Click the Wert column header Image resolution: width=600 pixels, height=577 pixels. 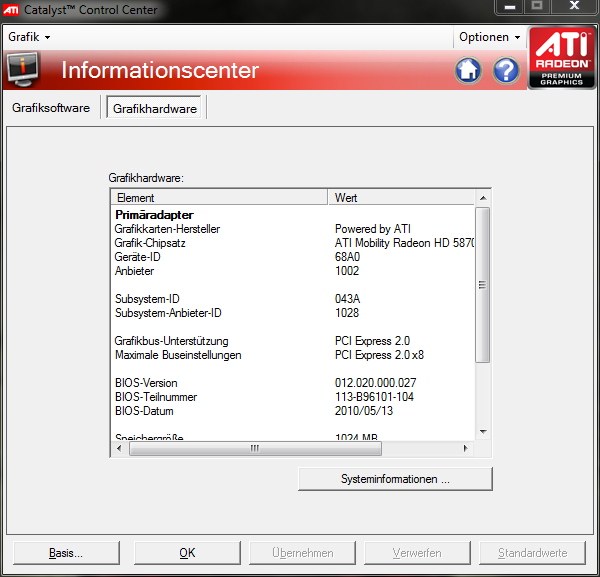tap(401, 197)
